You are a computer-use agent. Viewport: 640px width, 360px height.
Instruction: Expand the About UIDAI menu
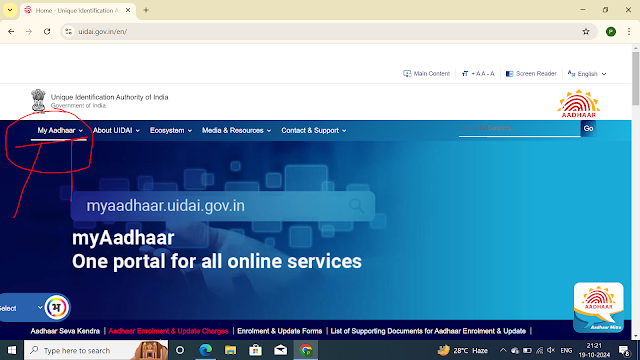point(116,130)
